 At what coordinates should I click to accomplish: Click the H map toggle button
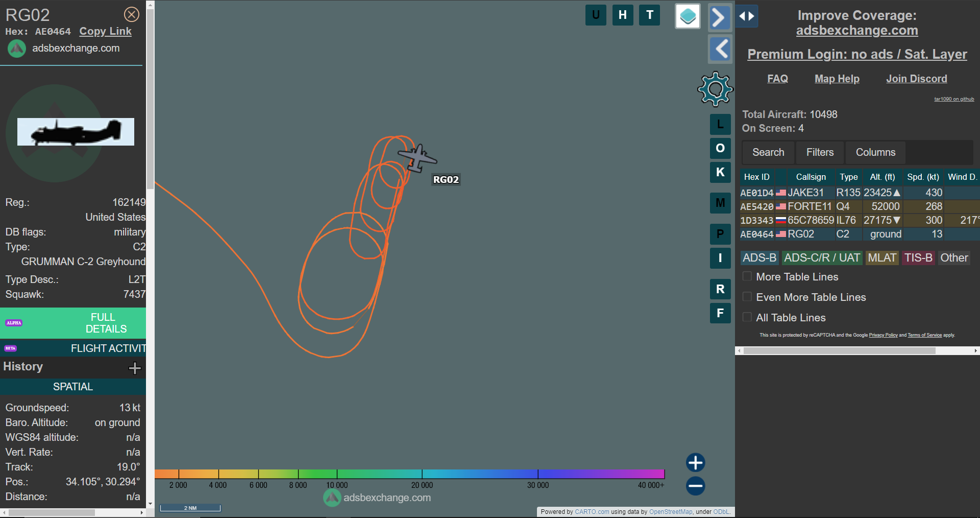click(623, 15)
